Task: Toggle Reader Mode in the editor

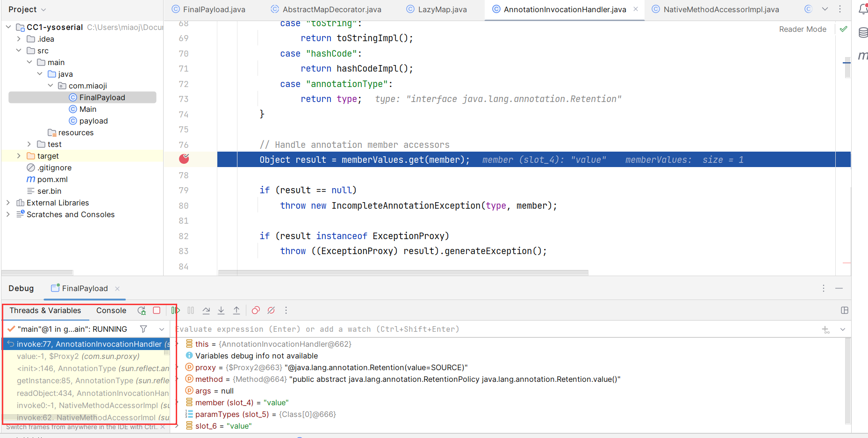Action: pos(802,29)
